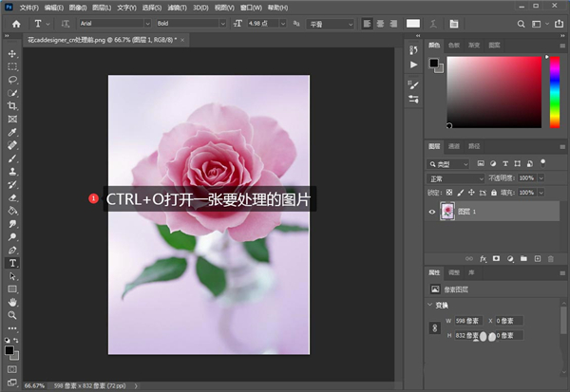Image resolution: width=570 pixels, height=392 pixels.
Task: Delete layer using the trash icon
Action: 550,258
